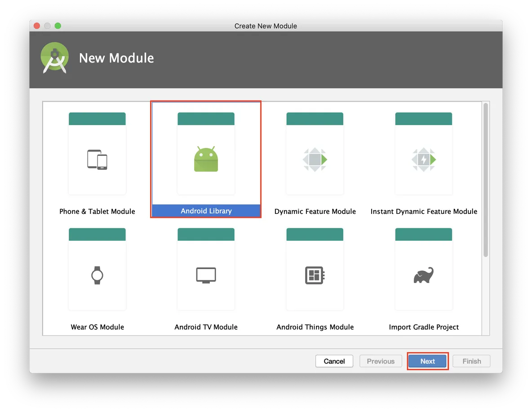
Task: Proceed with the Next button
Action: pyautogui.click(x=427, y=361)
